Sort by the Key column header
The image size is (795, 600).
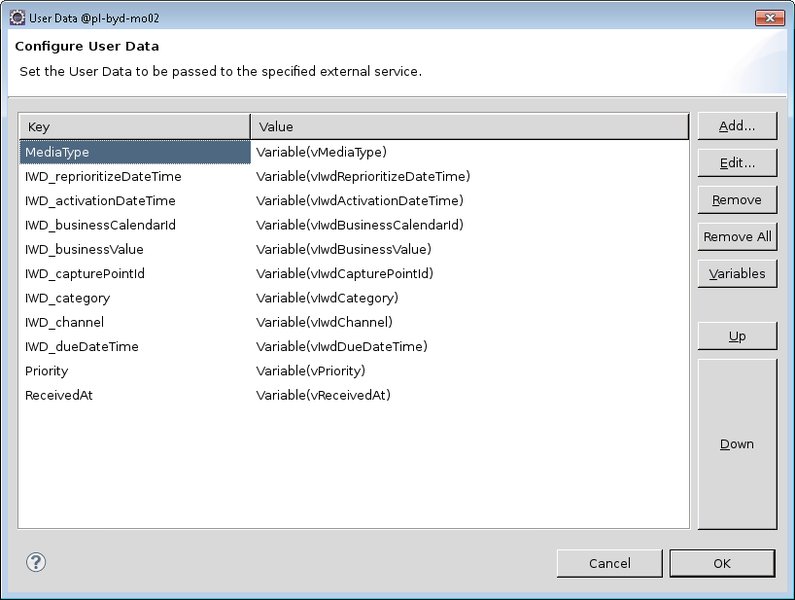pos(135,126)
